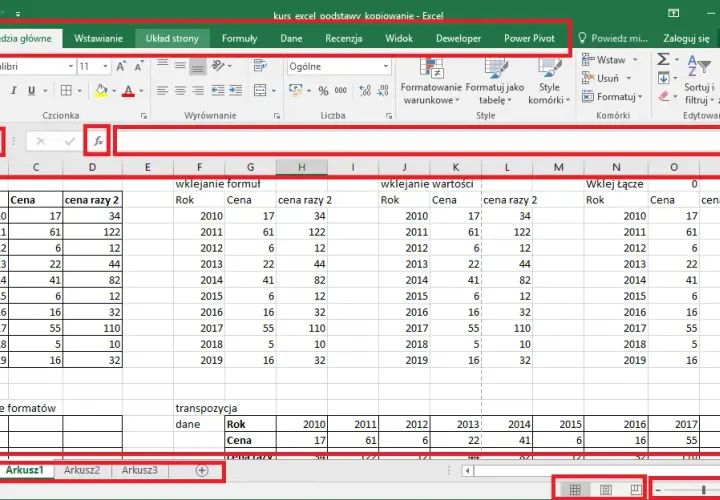Screen dimensions: 720x500
Task: Switch to Recenzja ribbon tab
Action: pos(344,39)
